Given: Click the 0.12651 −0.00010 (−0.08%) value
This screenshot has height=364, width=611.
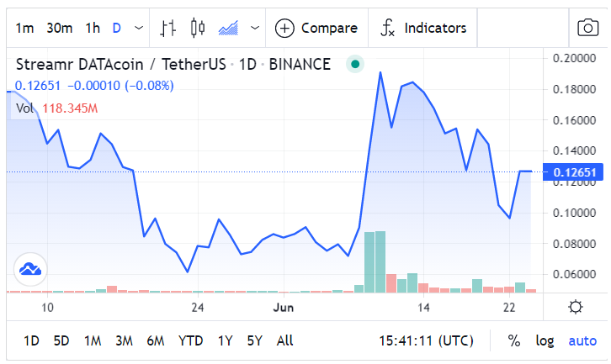Looking at the screenshot, I should point(94,86).
